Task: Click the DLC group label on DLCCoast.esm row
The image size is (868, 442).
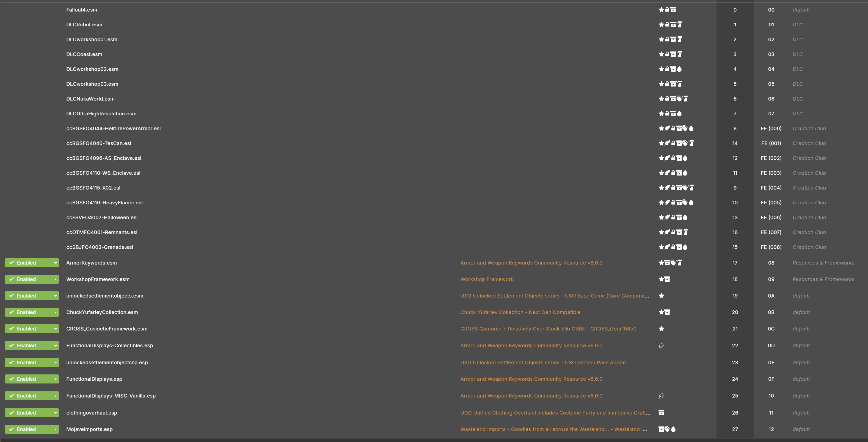Action: [798, 54]
